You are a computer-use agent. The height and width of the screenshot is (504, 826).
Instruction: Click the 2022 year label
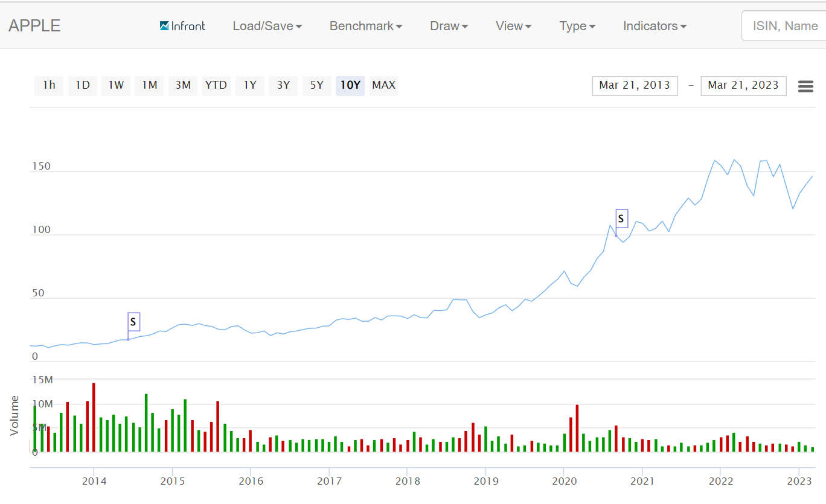pyautogui.click(x=721, y=481)
